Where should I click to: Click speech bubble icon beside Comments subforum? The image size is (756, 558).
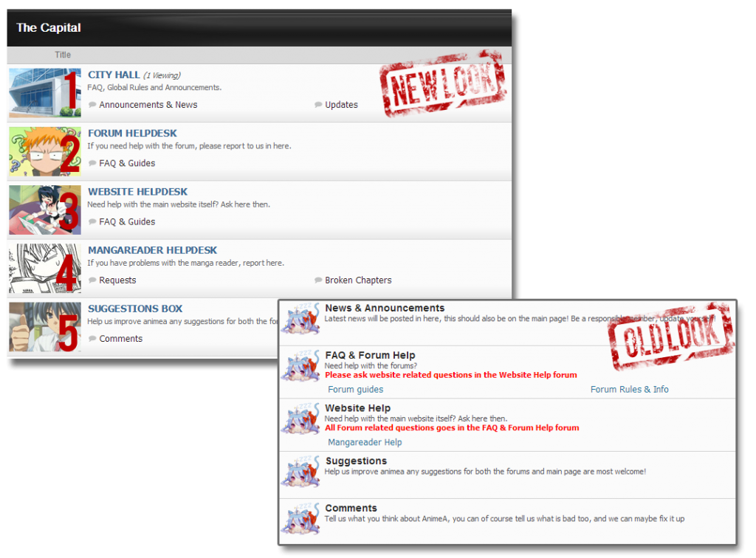click(x=92, y=339)
